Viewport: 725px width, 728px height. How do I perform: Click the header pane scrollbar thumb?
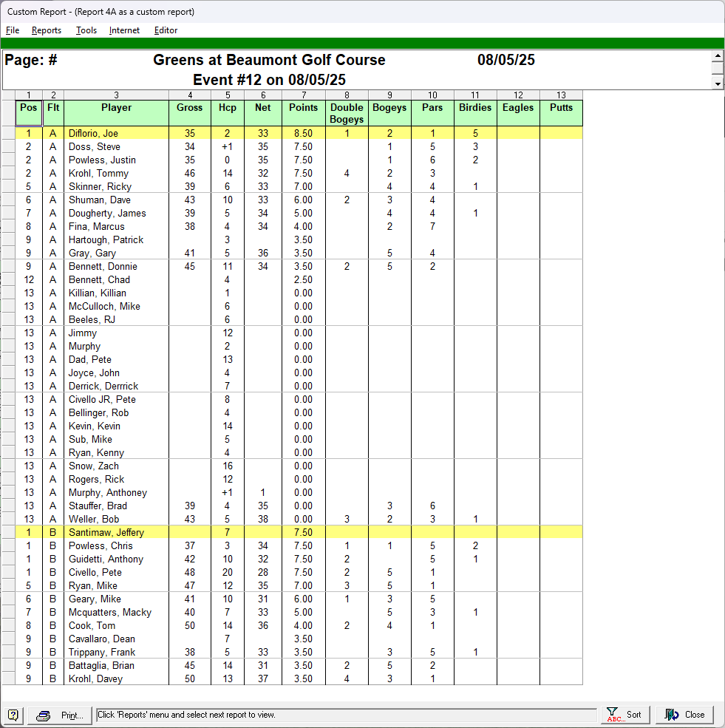[x=717, y=69]
